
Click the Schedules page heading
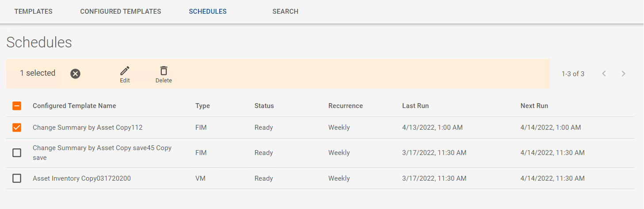[39, 43]
